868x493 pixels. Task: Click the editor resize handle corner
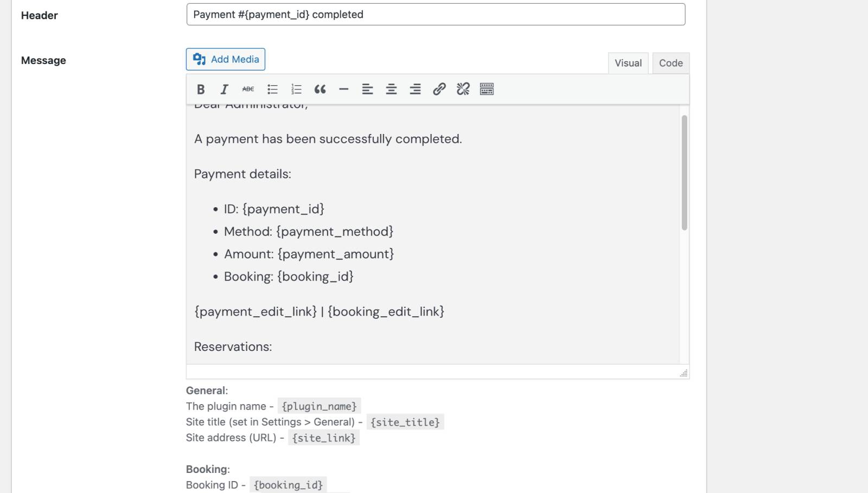[684, 373]
